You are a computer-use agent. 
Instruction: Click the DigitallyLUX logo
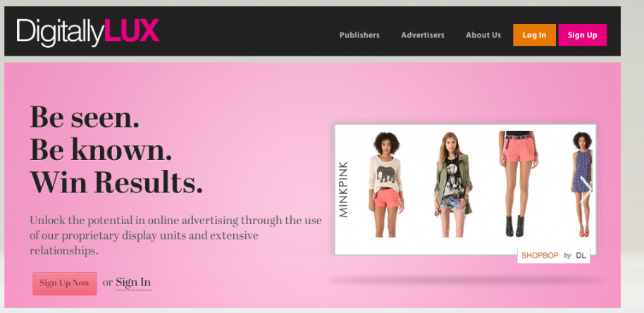[87, 32]
